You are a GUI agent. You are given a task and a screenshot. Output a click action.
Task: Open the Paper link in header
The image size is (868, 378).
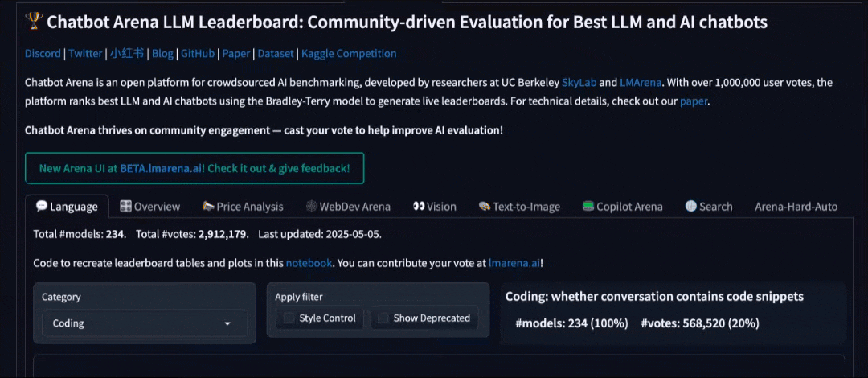pyautogui.click(x=235, y=54)
